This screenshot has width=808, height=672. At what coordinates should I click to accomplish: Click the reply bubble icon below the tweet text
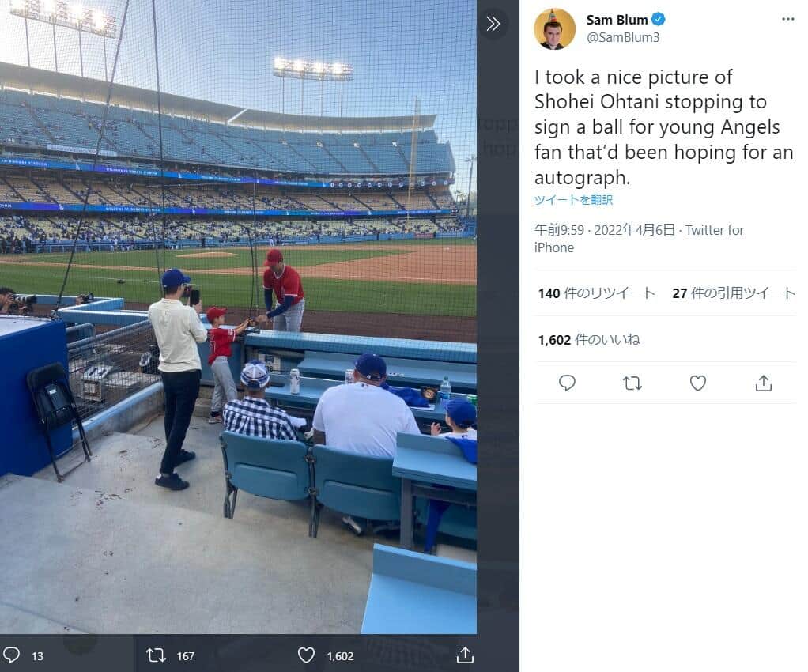click(x=566, y=383)
